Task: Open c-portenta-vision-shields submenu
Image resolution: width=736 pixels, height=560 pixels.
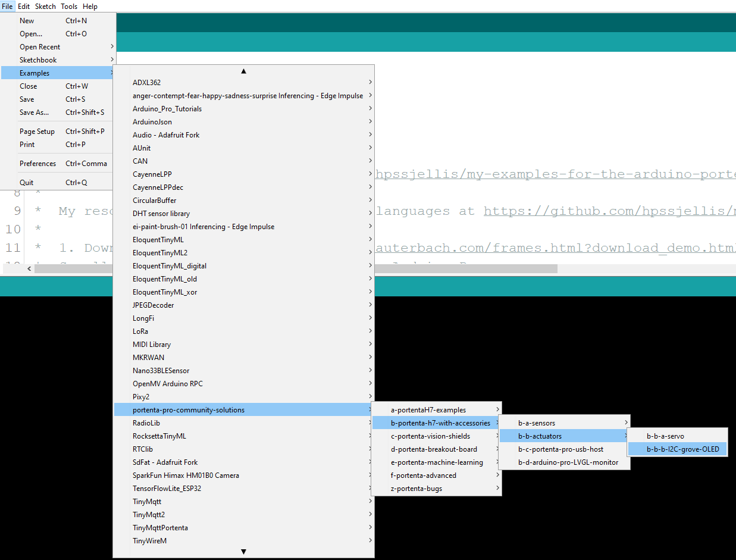Action: (x=437, y=436)
